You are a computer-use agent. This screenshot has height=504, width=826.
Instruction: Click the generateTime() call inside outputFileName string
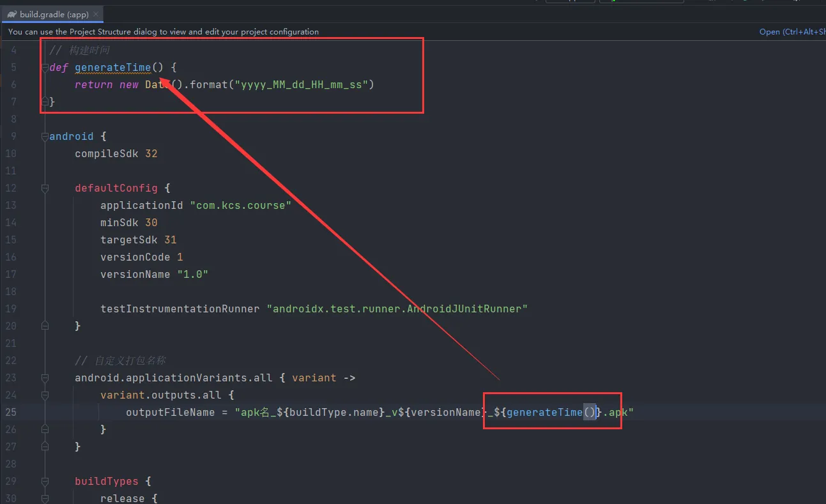pyautogui.click(x=551, y=412)
